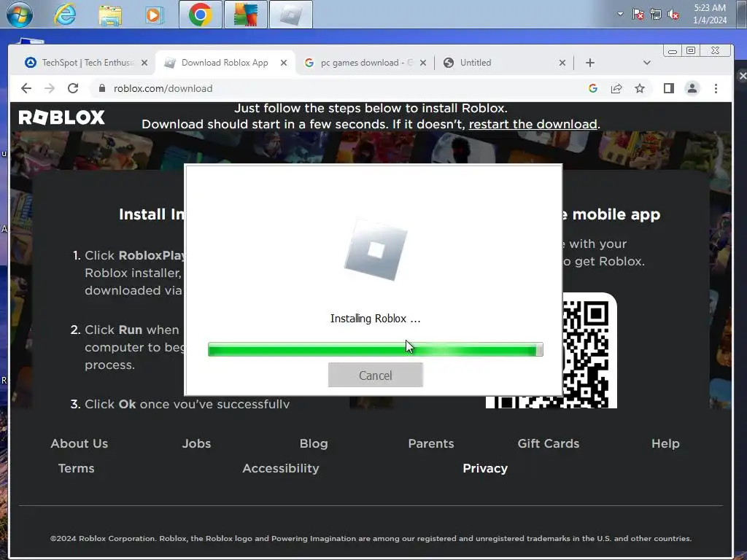Switch to Chrome in the taskbar
The height and width of the screenshot is (560, 747).
coord(201,15)
